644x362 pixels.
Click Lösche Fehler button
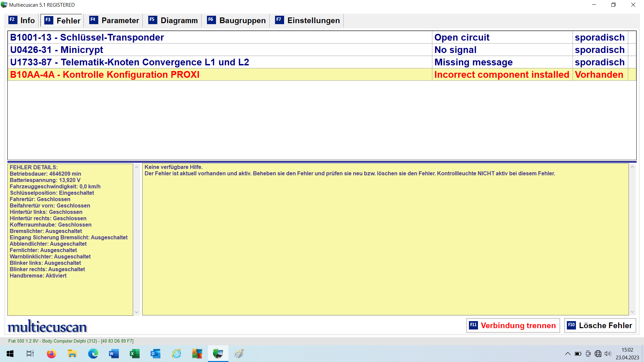600,325
